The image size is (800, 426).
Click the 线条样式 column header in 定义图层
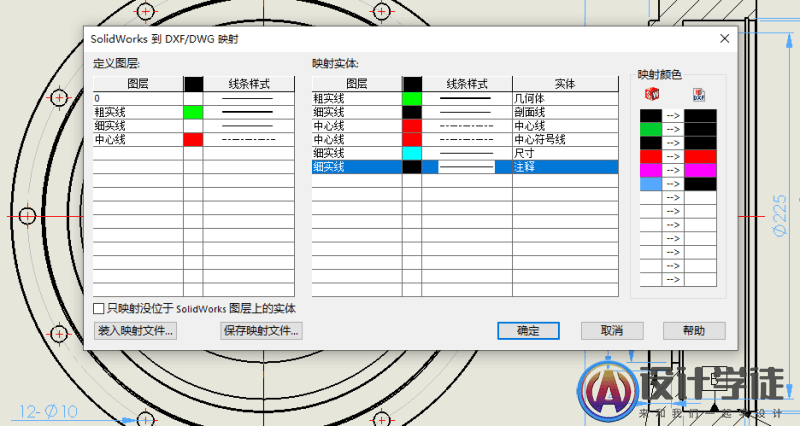248,84
